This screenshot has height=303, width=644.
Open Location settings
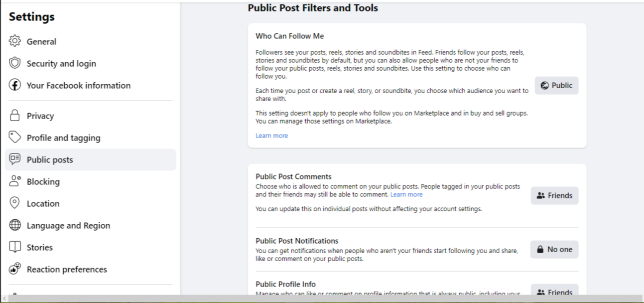(90, 203)
